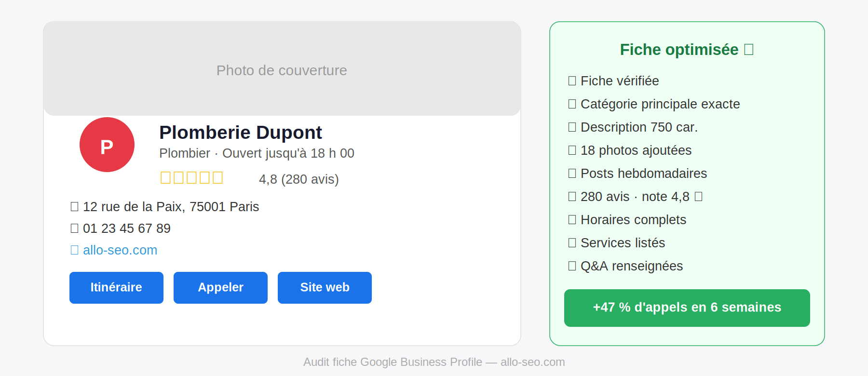Select the Photo de couverture placeholder
This screenshot has width=868, height=376.
click(282, 68)
